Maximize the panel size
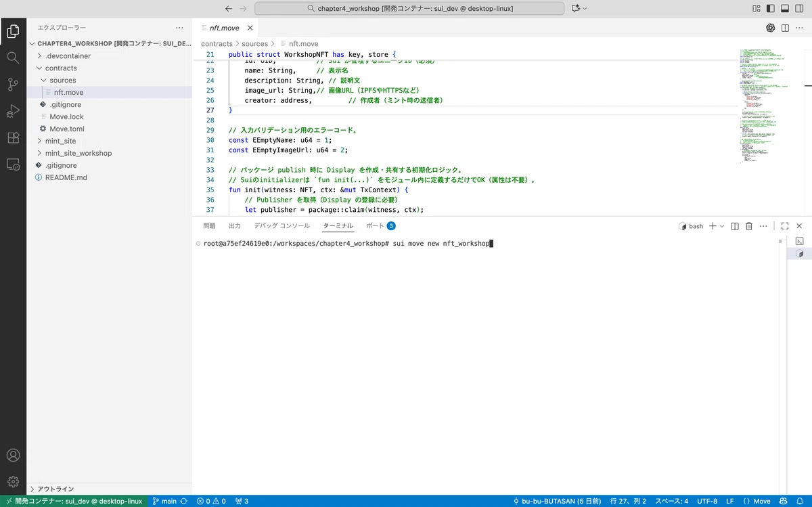The height and width of the screenshot is (507, 812). click(785, 226)
